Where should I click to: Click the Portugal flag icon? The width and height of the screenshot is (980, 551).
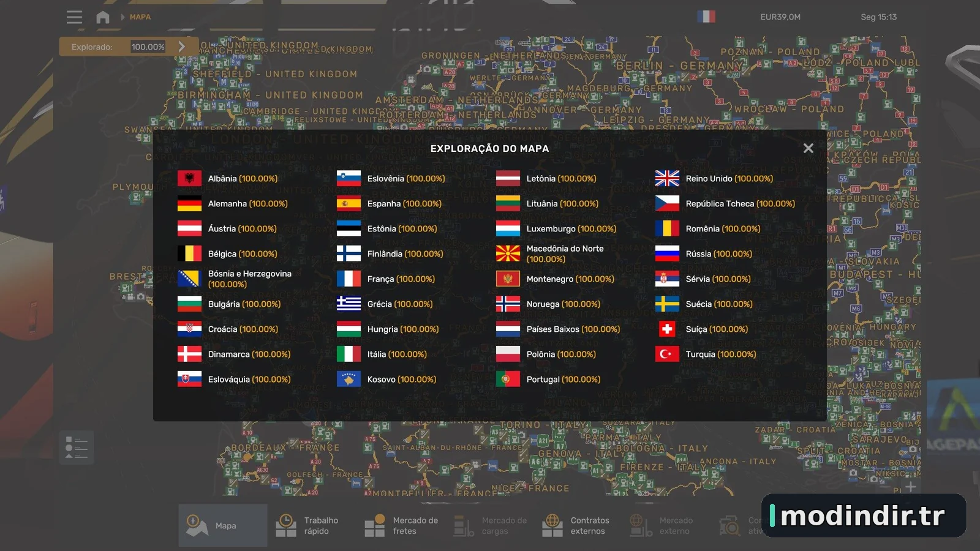point(508,379)
